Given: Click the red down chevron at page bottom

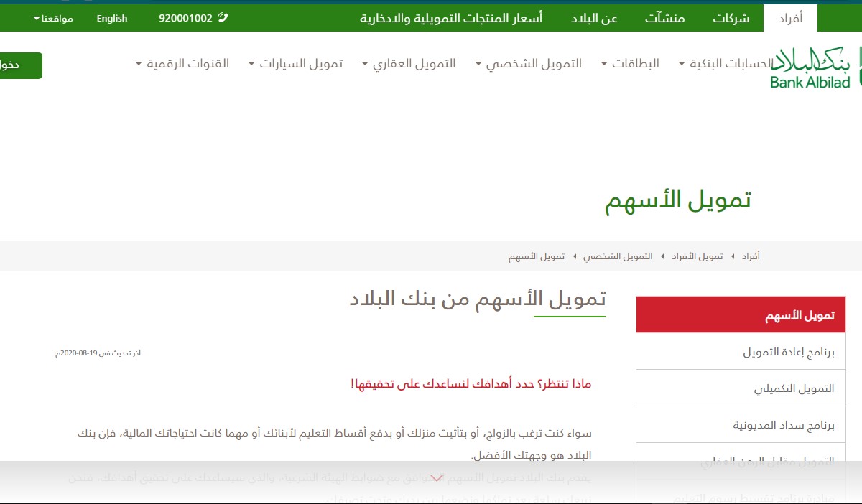Looking at the screenshot, I should [x=436, y=478].
